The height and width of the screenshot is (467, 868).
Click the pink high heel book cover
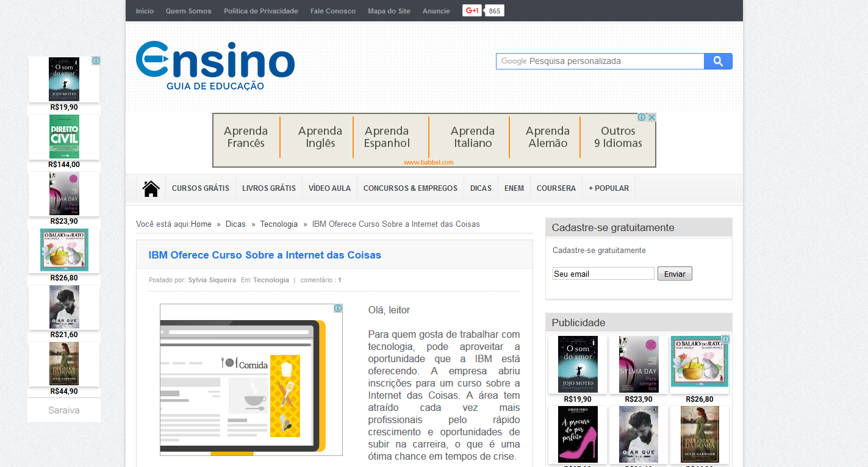click(578, 435)
